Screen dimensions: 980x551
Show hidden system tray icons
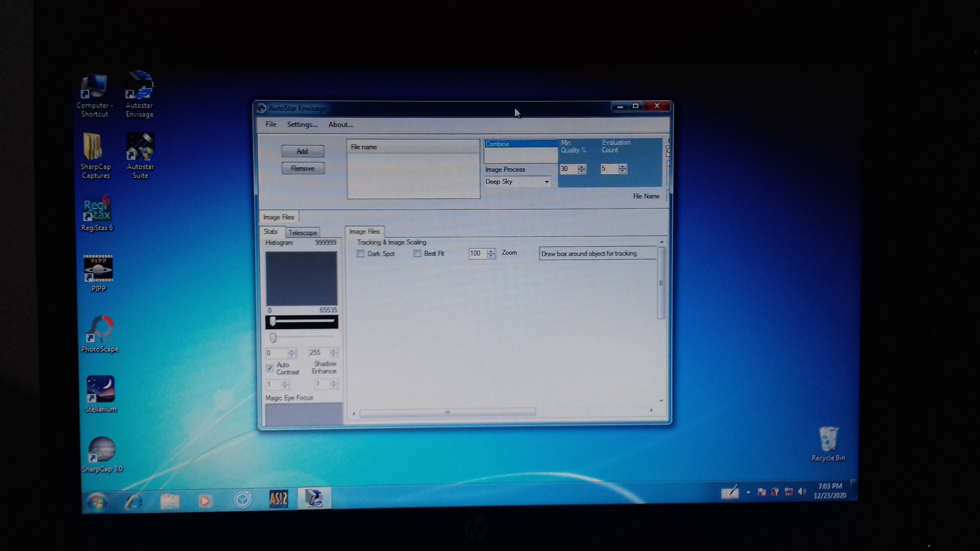pyautogui.click(x=748, y=492)
